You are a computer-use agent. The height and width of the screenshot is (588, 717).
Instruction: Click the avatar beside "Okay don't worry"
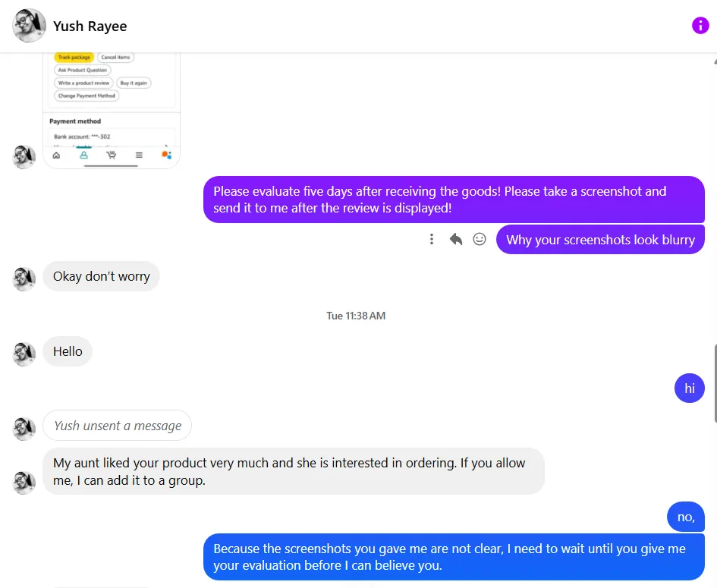[24, 278]
